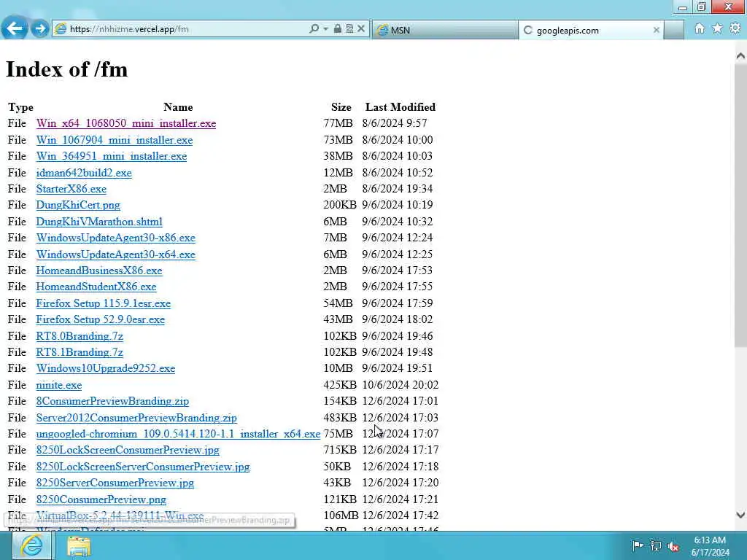
Task: Open File Explorer from the taskbar
Action: (x=79, y=546)
